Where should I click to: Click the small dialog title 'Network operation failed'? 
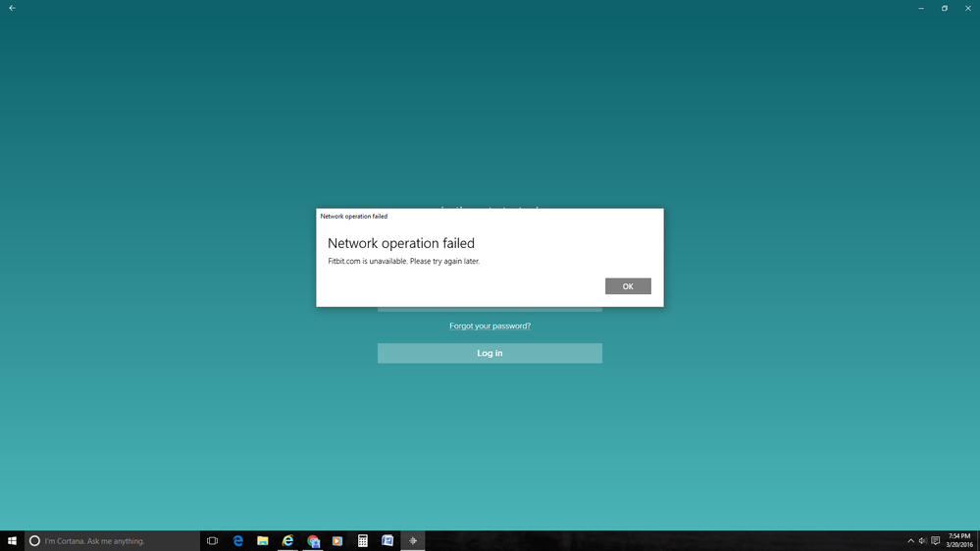coord(354,216)
